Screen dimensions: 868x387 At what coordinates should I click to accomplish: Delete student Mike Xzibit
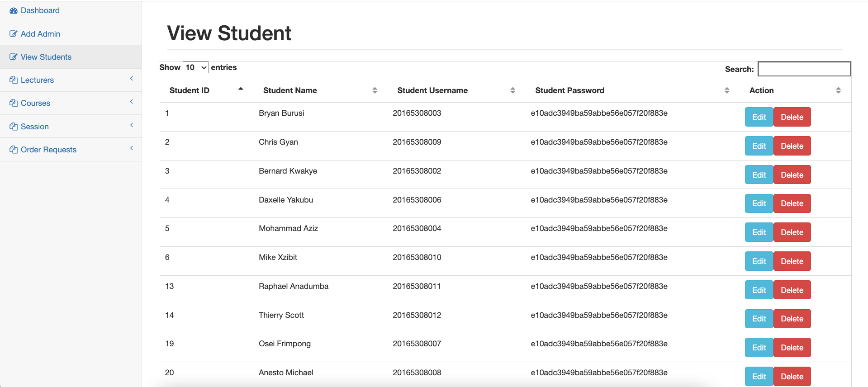point(792,261)
